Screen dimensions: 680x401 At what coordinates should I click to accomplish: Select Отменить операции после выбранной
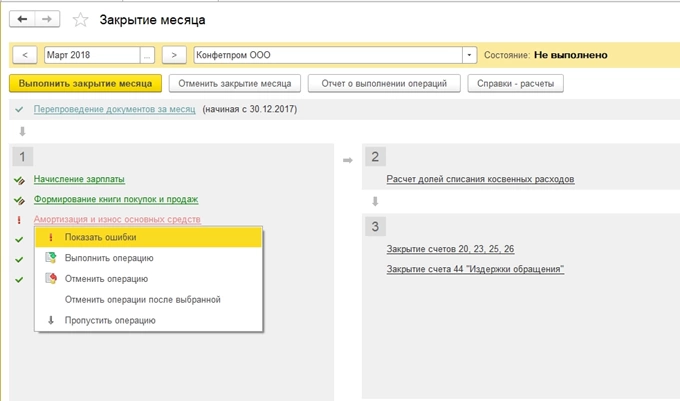(x=149, y=300)
